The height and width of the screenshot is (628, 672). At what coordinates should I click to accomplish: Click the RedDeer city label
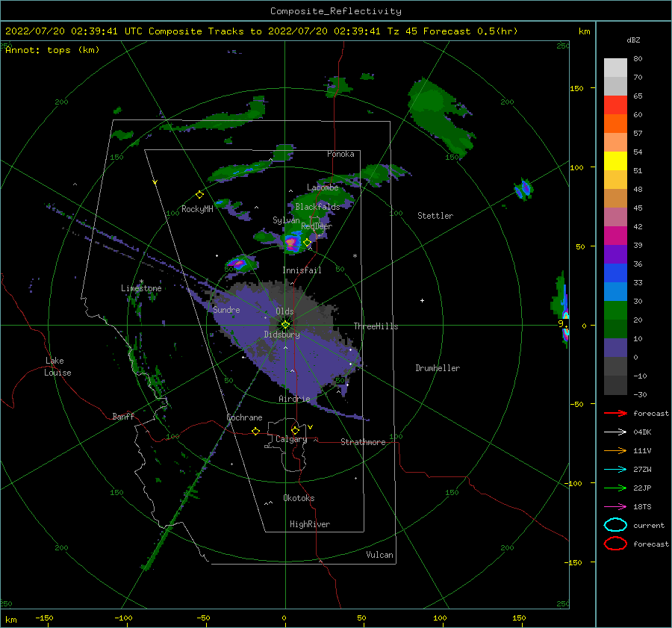317,226
